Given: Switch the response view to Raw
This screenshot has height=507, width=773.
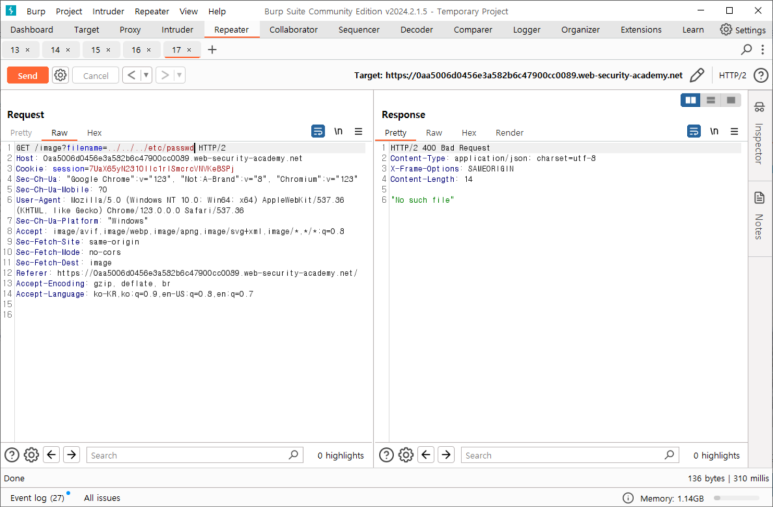Looking at the screenshot, I should (x=434, y=133).
